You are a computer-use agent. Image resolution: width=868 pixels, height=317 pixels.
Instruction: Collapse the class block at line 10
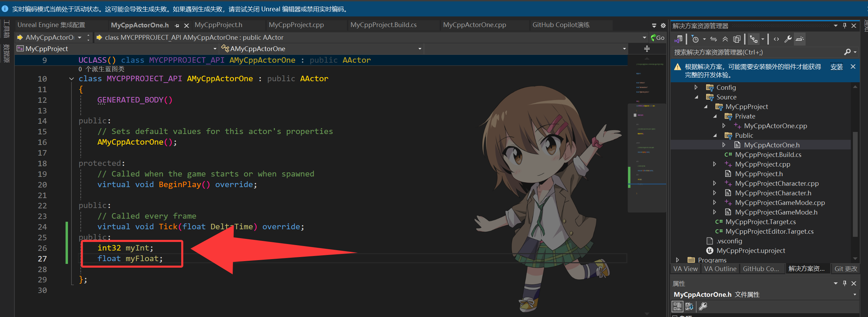pyautogui.click(x=71, y=79)
